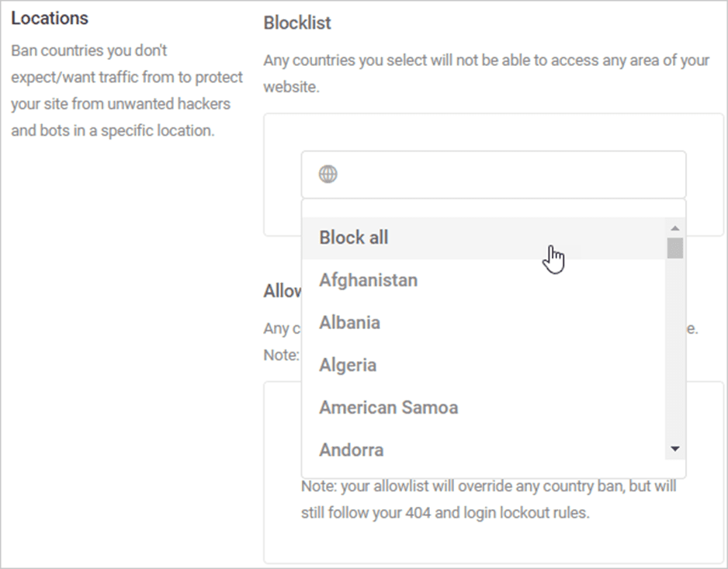The image size is (728, 569).
Task: Click the Blocklist heading
Action: click(x=297, y=23)
